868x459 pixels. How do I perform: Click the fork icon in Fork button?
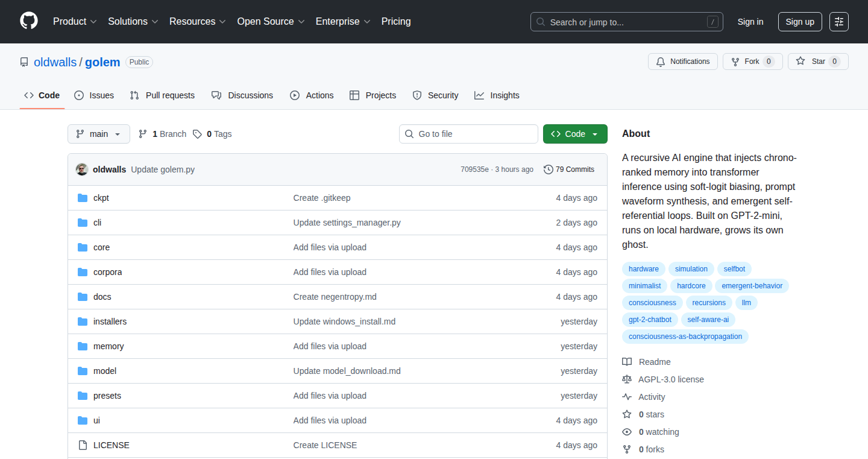(735, 62)
